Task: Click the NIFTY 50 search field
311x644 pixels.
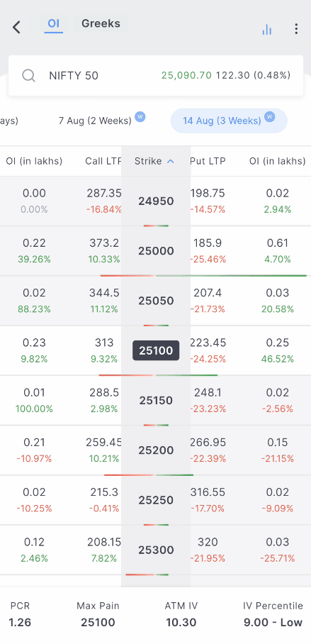Action: 156,76
